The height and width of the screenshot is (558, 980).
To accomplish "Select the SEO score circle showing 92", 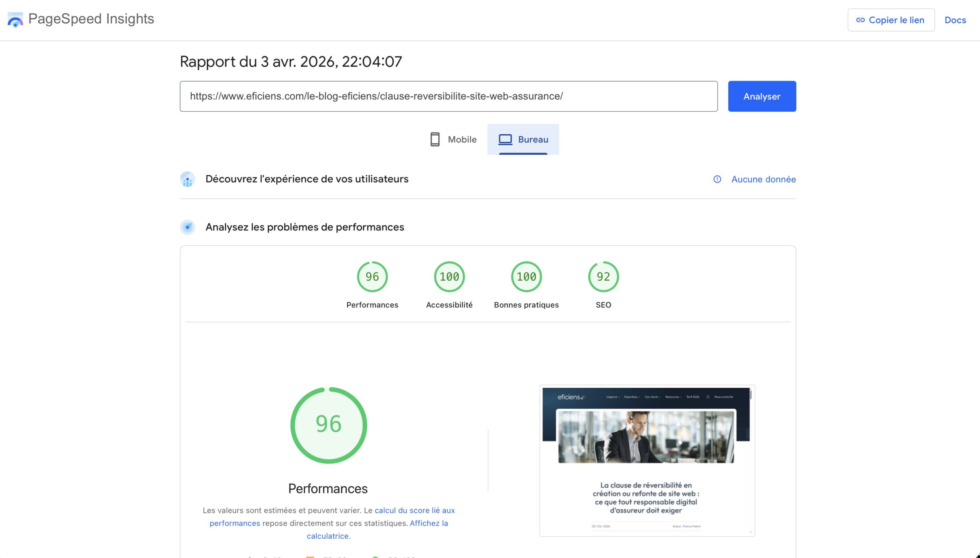I will click(603, 276).
